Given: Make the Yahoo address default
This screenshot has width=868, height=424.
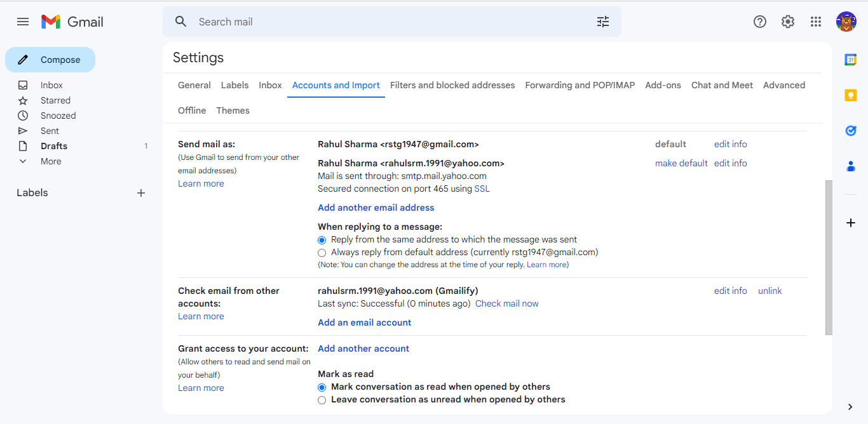Looking at the screenshot, I should (x=681, y=163).
